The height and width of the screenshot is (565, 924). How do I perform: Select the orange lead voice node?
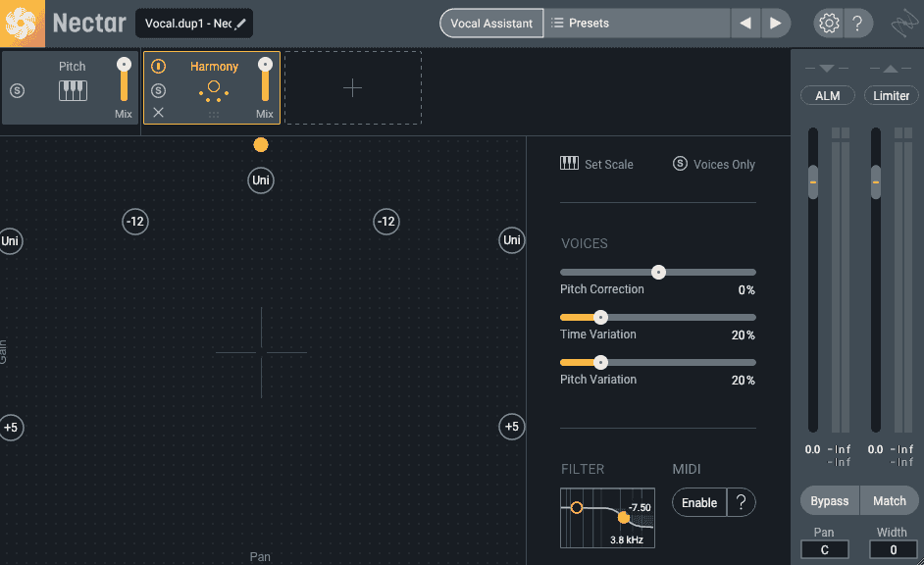261,145
